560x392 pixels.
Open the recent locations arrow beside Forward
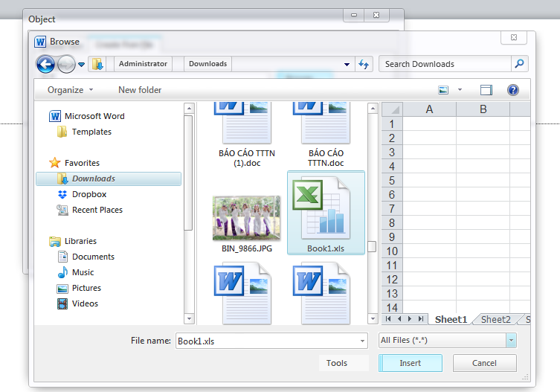click(x=81, y=65)
